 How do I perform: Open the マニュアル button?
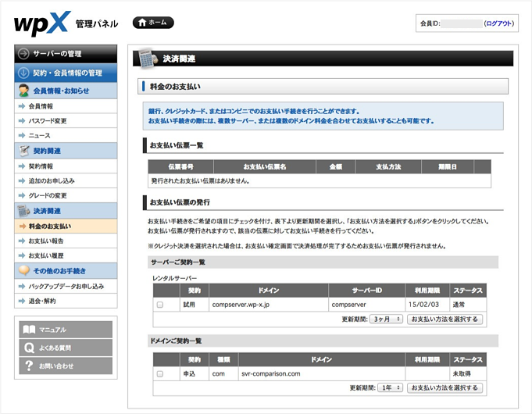(66, 330)
